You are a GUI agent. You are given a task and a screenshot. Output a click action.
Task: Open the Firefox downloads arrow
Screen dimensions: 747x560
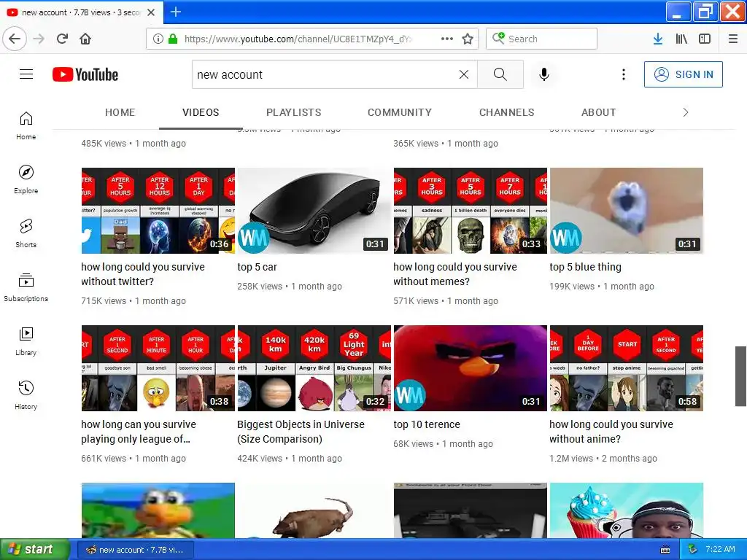658,39
